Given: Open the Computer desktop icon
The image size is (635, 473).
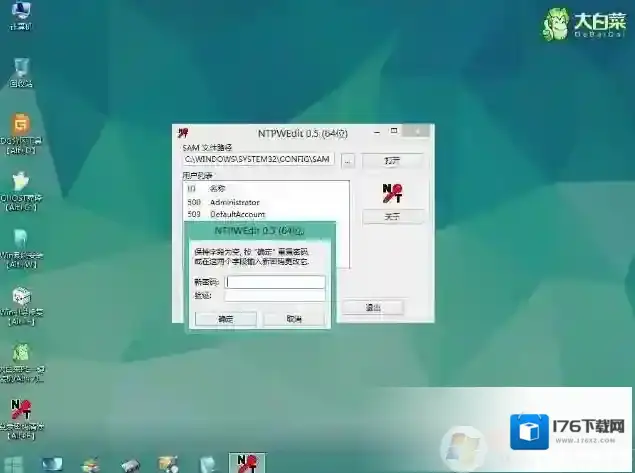Looking at the screenshot, I should [x=21, y=15].
